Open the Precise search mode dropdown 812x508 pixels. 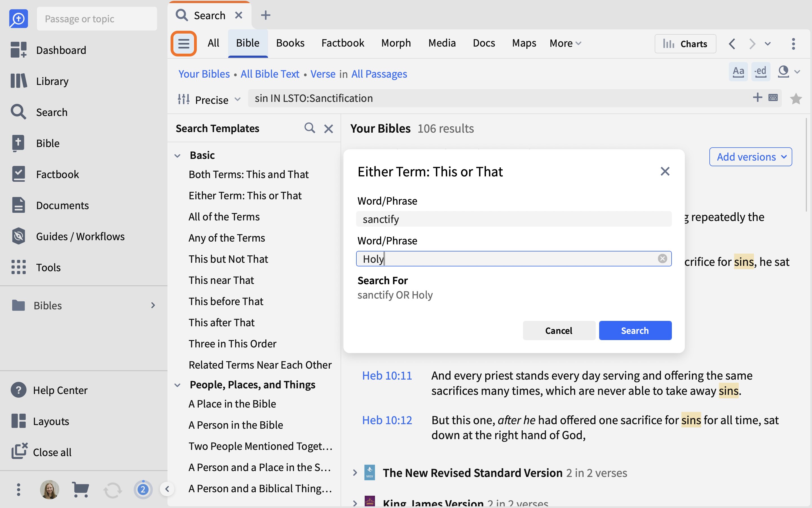(x=210, y=99)
